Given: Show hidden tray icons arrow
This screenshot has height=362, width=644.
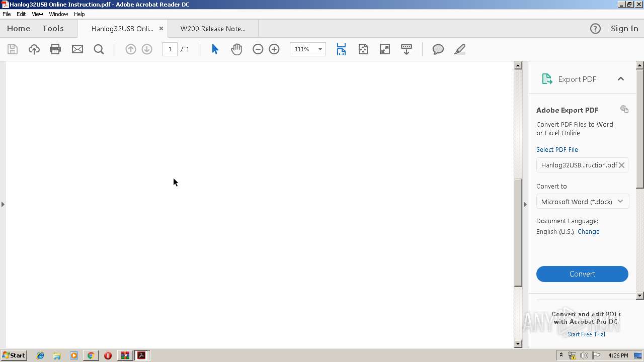Looking at the screenshot, I should (x=561, y=355).
